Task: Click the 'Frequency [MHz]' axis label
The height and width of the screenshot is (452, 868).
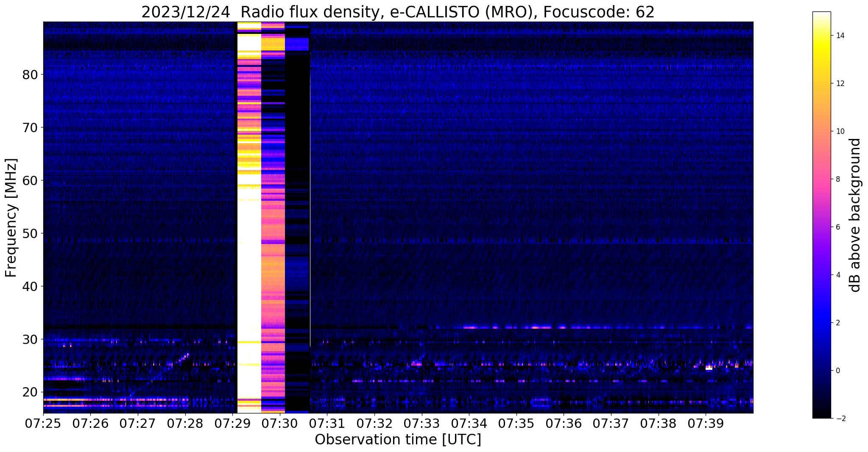Action: coord(11,218)
